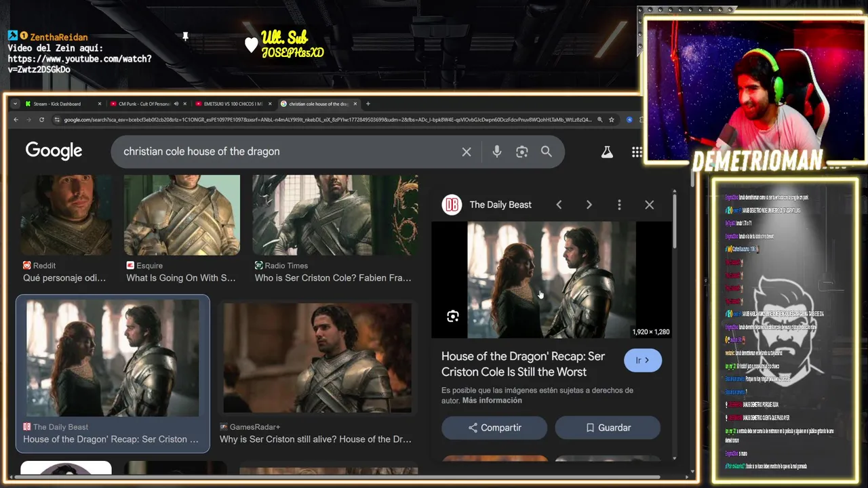Open the tab search dropdown arrow
868x488 pixels.
15,104
